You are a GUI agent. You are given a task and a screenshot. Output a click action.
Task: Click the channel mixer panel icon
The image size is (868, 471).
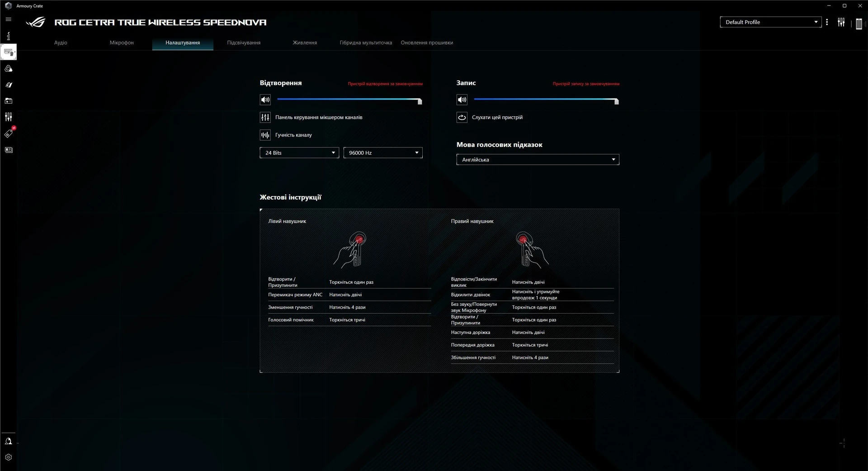(265, 118)
